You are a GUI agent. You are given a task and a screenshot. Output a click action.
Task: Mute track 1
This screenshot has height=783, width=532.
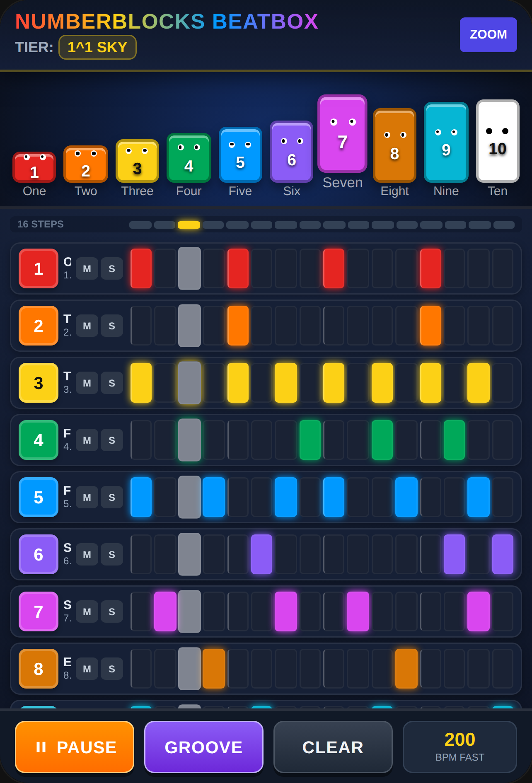[x=87, y=268]
